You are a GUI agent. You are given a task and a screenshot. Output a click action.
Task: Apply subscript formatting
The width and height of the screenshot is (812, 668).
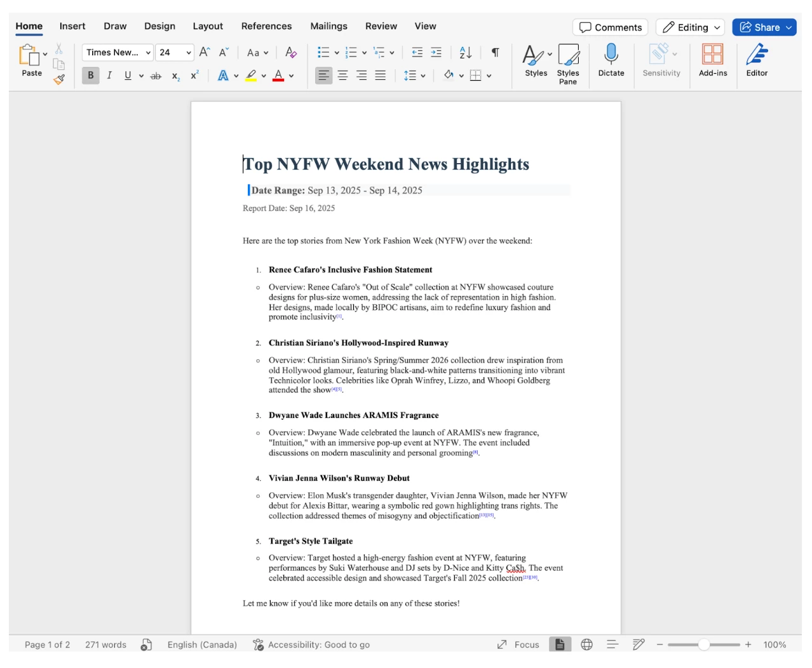(176, 76)
